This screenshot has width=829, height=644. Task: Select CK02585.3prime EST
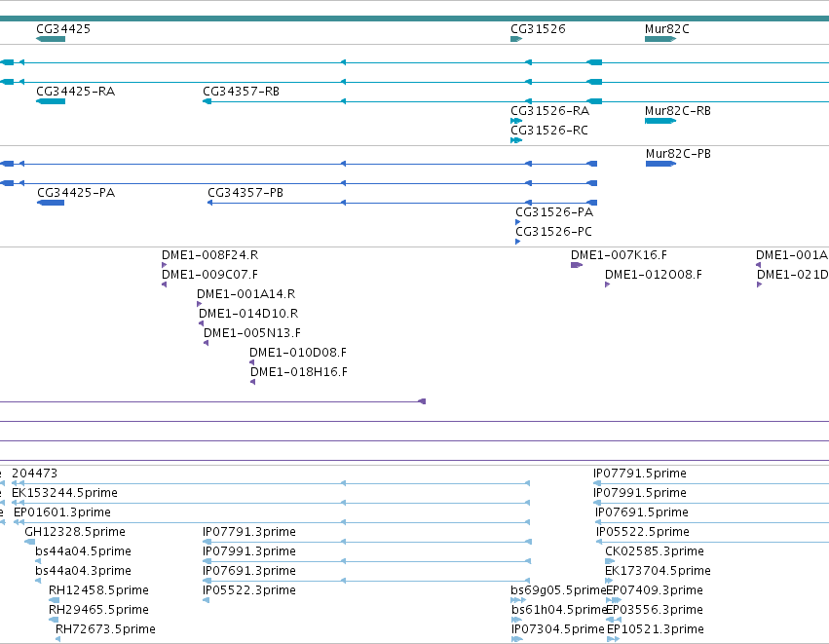[655, 552]
